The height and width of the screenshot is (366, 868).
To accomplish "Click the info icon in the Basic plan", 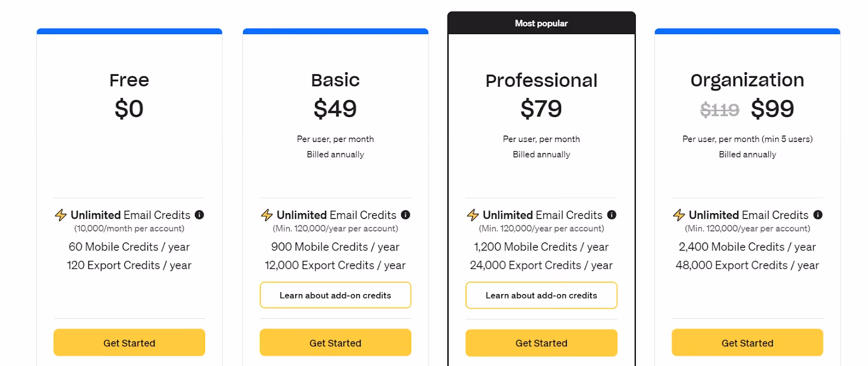I will [405, 215].
